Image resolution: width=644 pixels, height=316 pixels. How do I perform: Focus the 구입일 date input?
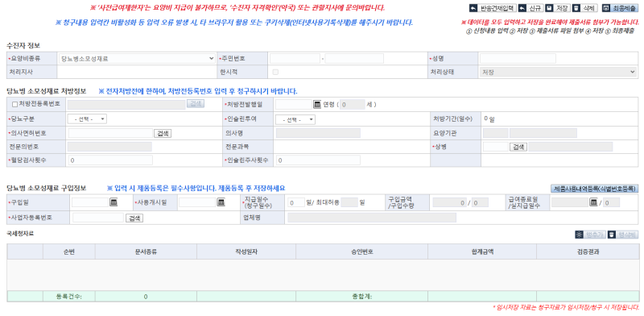(90, 202)
